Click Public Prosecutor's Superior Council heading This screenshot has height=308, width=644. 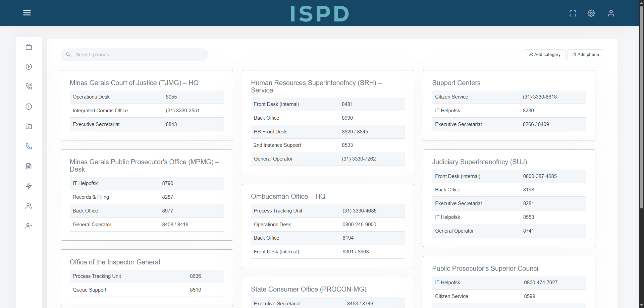point(486,268)
